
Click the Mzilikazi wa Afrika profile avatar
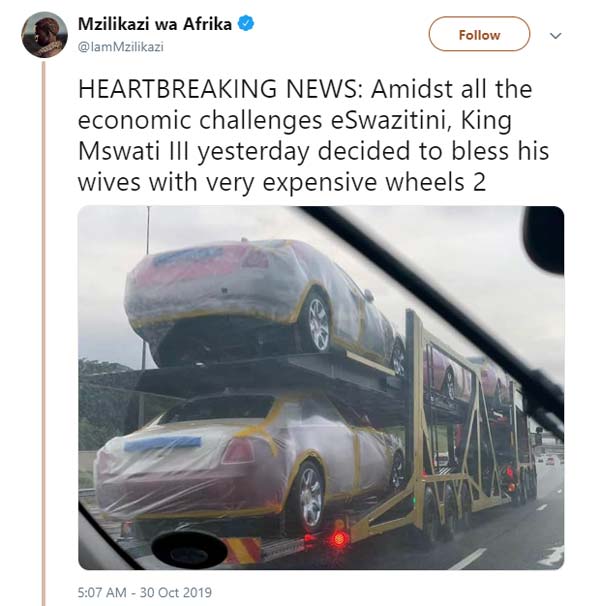44,35
